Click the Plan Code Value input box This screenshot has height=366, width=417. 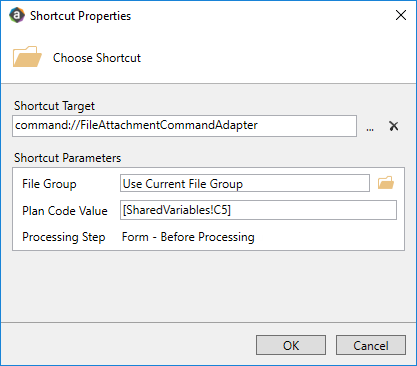pos(258,210)
